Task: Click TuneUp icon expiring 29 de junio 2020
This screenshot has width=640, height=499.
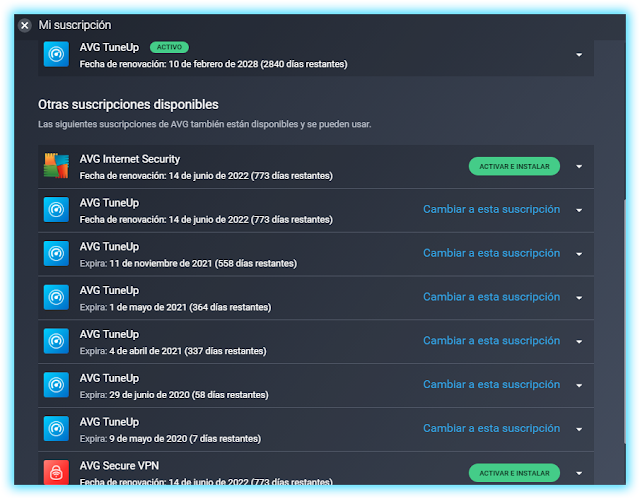Action: tap(56, 385)
